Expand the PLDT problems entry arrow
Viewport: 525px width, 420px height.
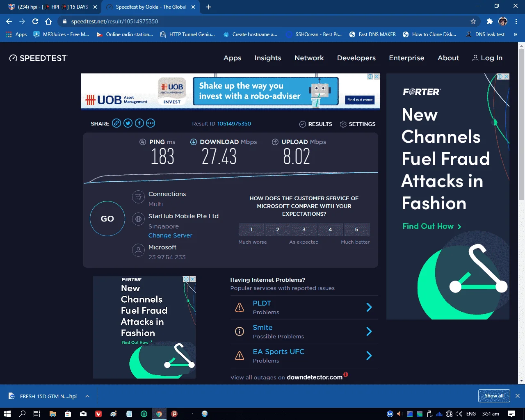tap(369, 307)
